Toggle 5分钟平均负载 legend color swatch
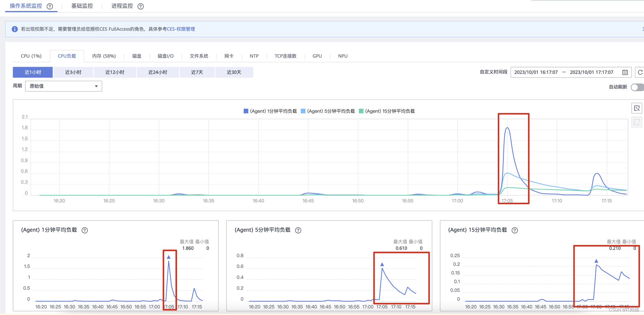Image resolution: width=644 pixels, height=315 pixels. pyautogui.click(x=303, y=111)
